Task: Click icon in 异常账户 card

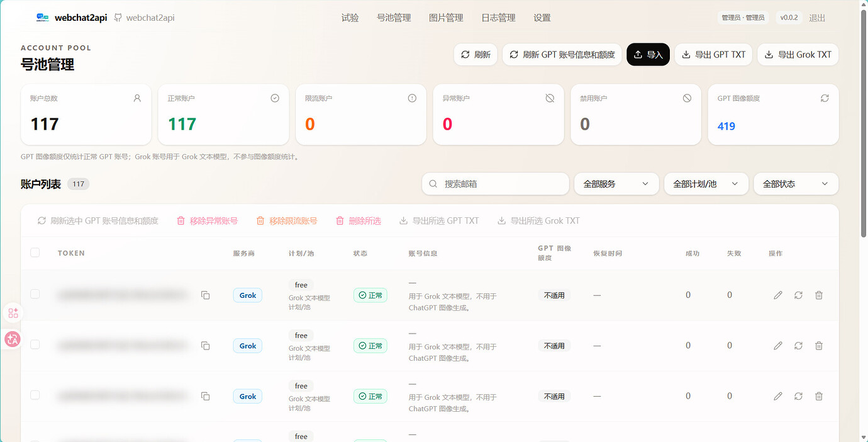Action: 550,98
